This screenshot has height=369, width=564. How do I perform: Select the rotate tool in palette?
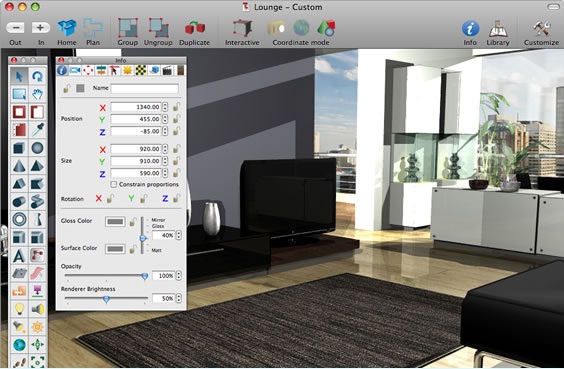37,76
